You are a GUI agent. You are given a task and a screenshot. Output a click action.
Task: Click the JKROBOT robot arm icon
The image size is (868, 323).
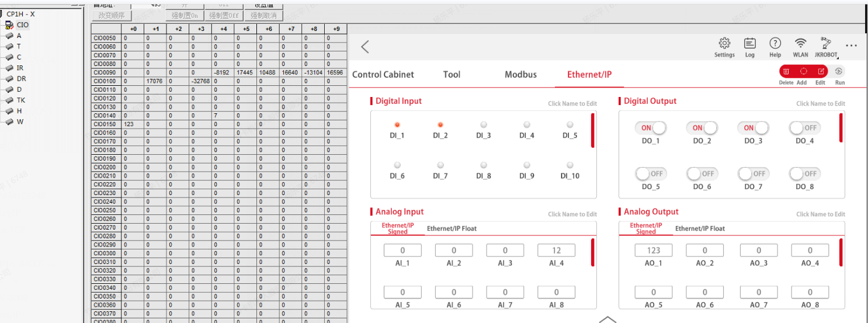[826, 43]
